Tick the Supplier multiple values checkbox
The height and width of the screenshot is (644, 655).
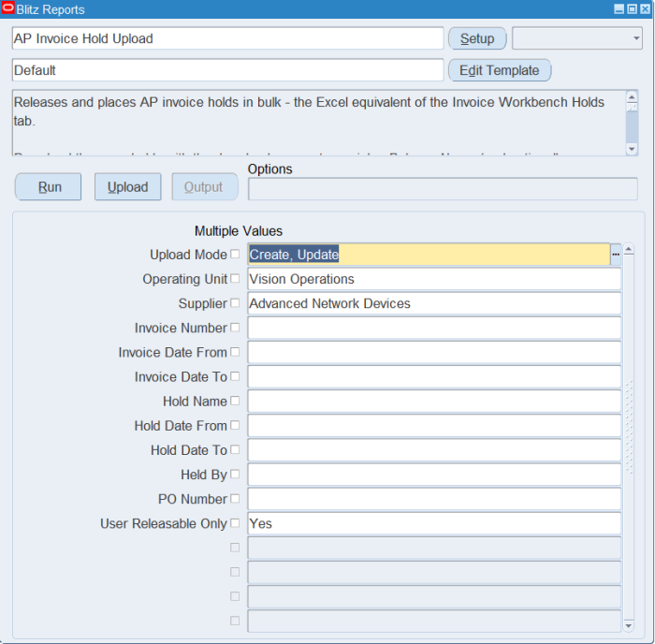(235, 303)
